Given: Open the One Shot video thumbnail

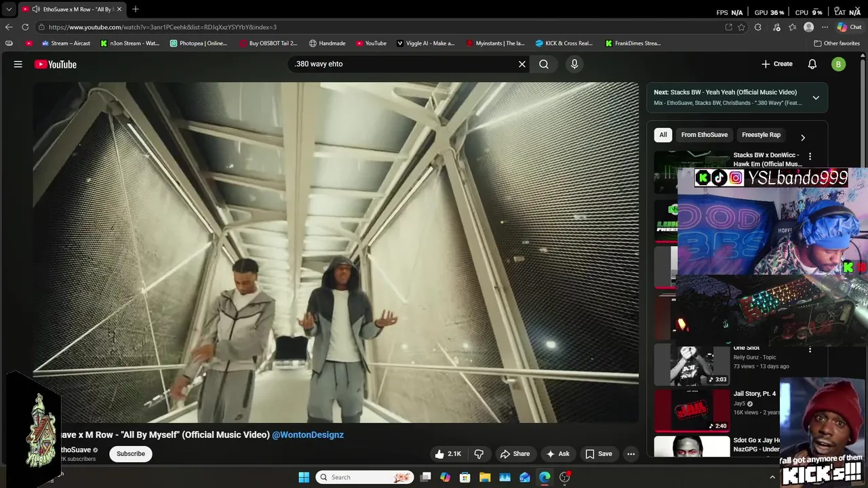Looking at the screenshot, I should (x=692, y=365).
